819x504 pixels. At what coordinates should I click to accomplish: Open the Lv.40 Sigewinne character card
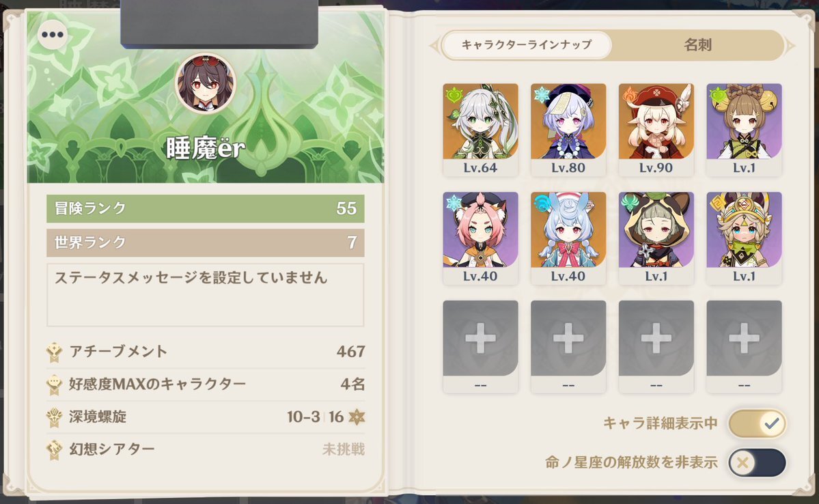(x=568, y=238)
